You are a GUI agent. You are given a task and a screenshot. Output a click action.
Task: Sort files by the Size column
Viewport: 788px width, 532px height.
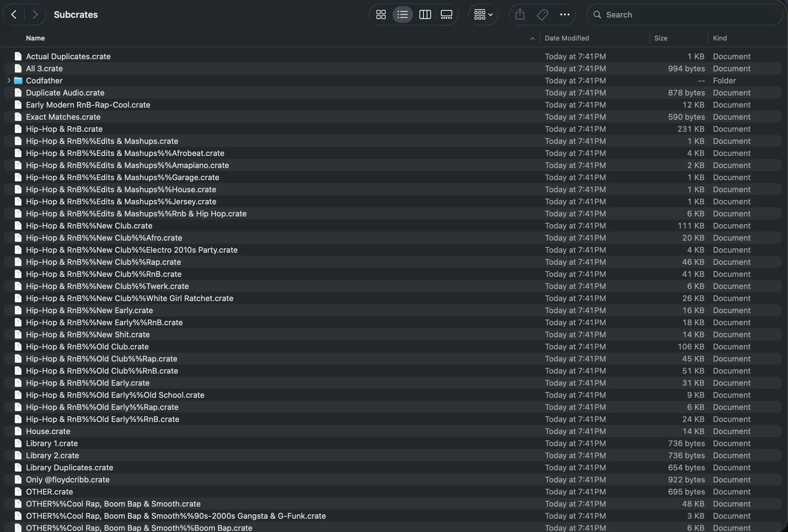click(x=660, y=38)
